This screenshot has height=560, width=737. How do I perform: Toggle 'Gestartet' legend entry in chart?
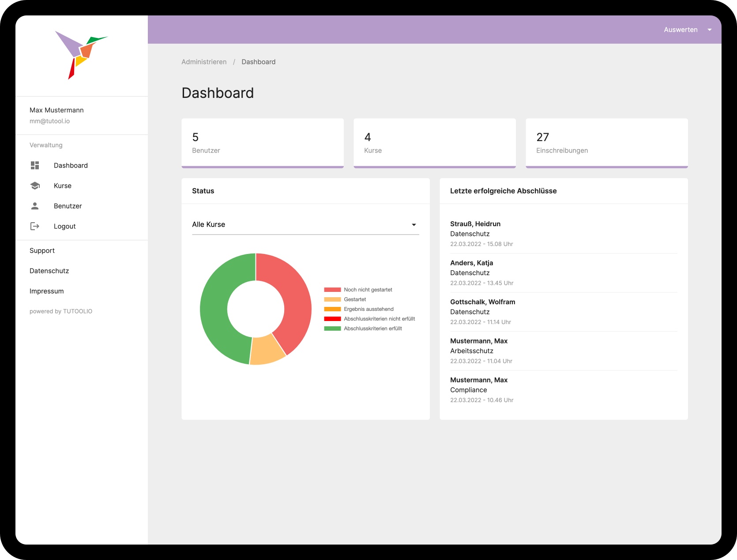(x=355, y=299)
